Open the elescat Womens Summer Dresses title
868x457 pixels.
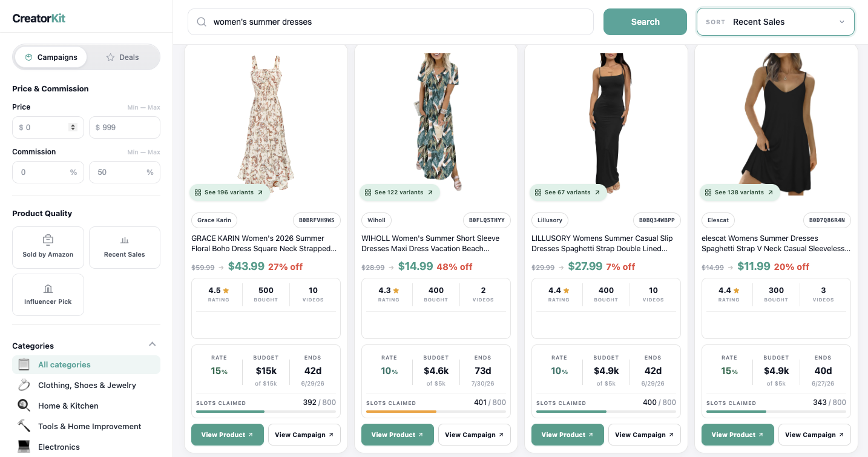776,243
